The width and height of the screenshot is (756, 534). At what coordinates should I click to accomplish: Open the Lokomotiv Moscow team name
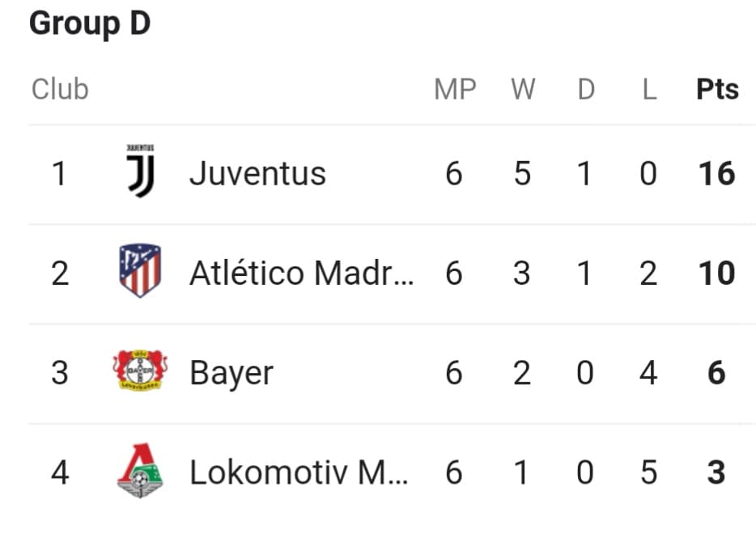click(x=299, y=473)
